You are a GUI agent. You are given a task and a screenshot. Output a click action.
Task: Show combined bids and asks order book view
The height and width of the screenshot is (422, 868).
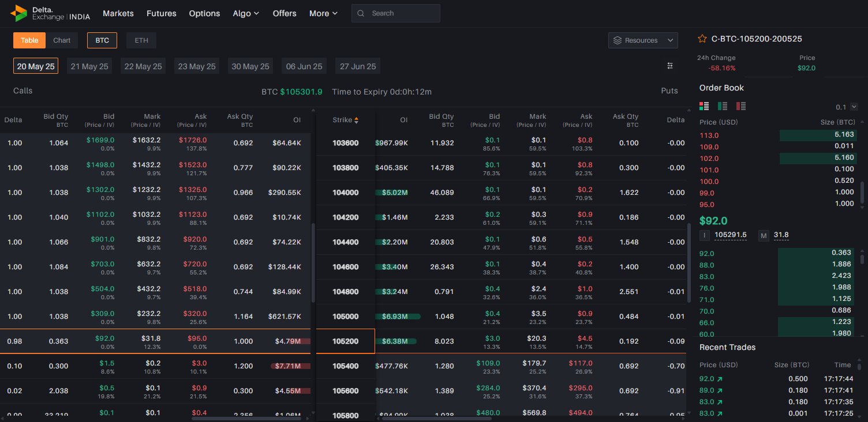(x=704, y=106)
